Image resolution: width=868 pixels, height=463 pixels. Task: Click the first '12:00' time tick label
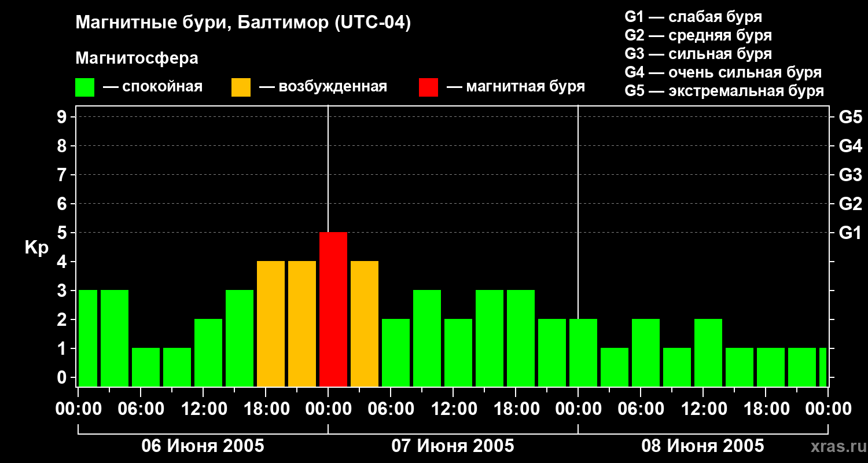point(203,409)
